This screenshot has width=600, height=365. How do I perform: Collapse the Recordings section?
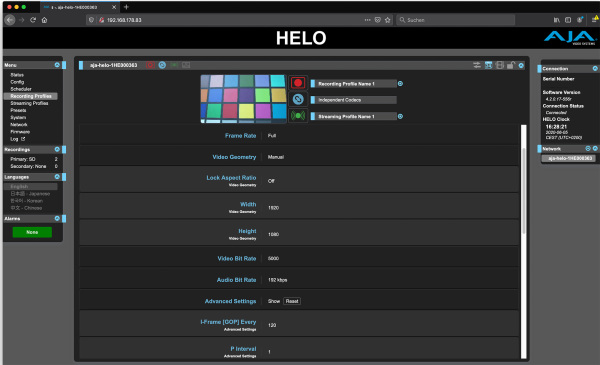click(x=57, y=149)
